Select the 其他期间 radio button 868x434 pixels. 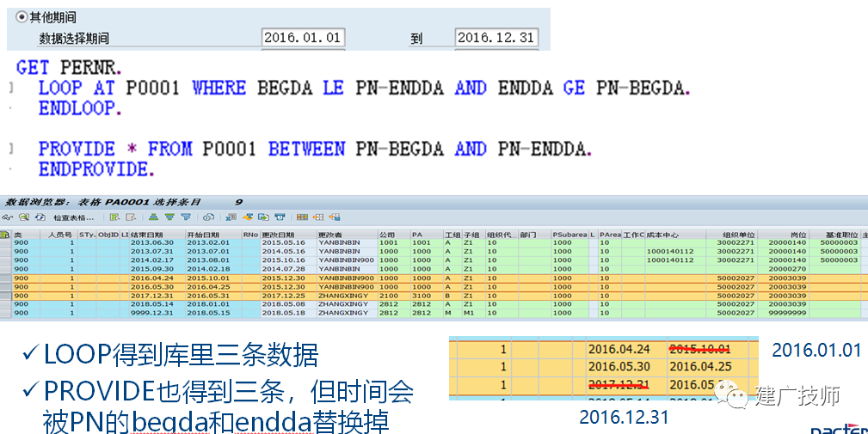(22, 17)
